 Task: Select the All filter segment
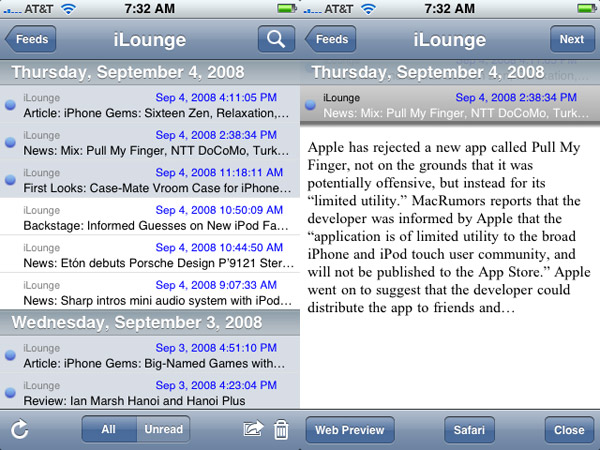coord(109,429)
